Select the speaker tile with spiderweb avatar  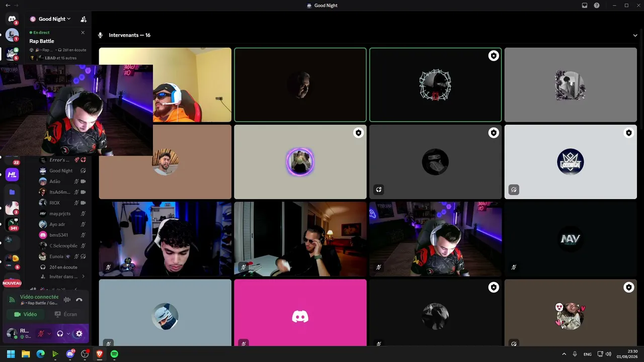tap(436, 85)
